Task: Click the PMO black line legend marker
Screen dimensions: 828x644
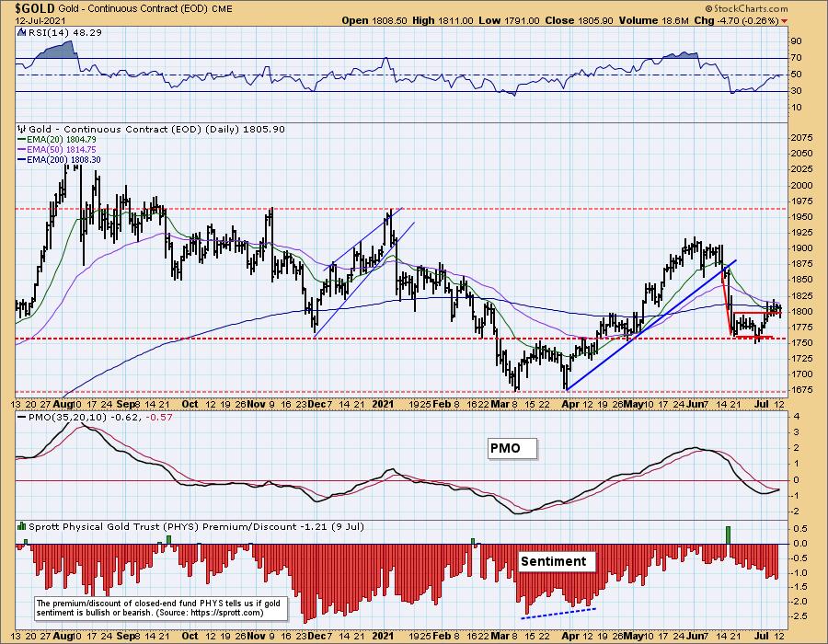Action: [22, 417]
